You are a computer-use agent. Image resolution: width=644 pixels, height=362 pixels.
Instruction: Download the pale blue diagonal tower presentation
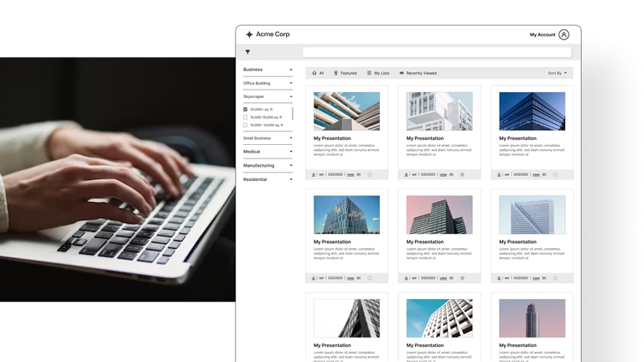499,278
